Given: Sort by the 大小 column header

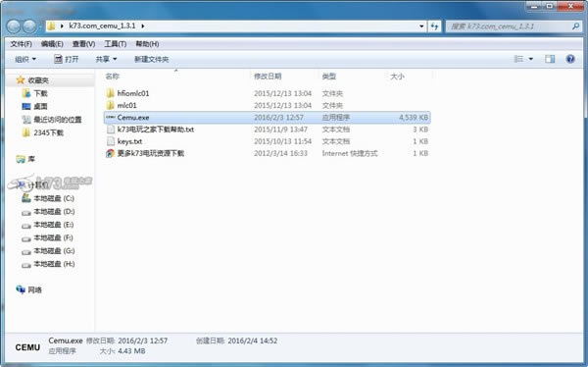Looking at the screenshot, I should (x=397, y=77).
